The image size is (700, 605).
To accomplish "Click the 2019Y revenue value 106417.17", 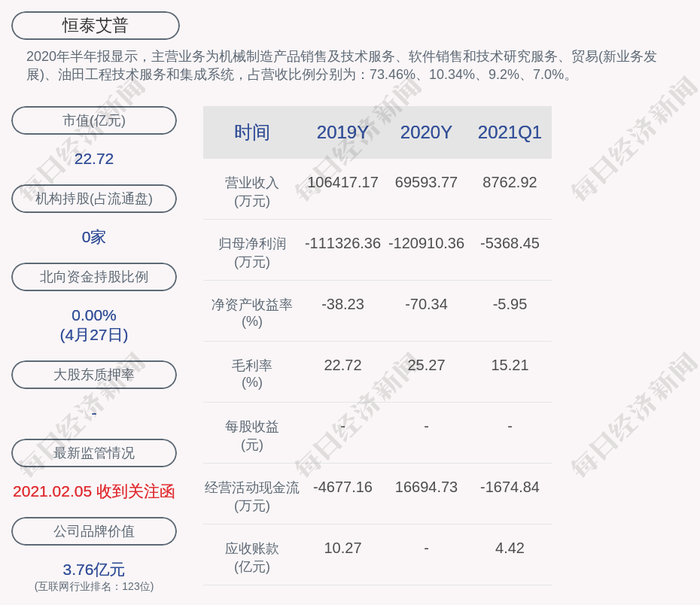I will click(342, 182).
